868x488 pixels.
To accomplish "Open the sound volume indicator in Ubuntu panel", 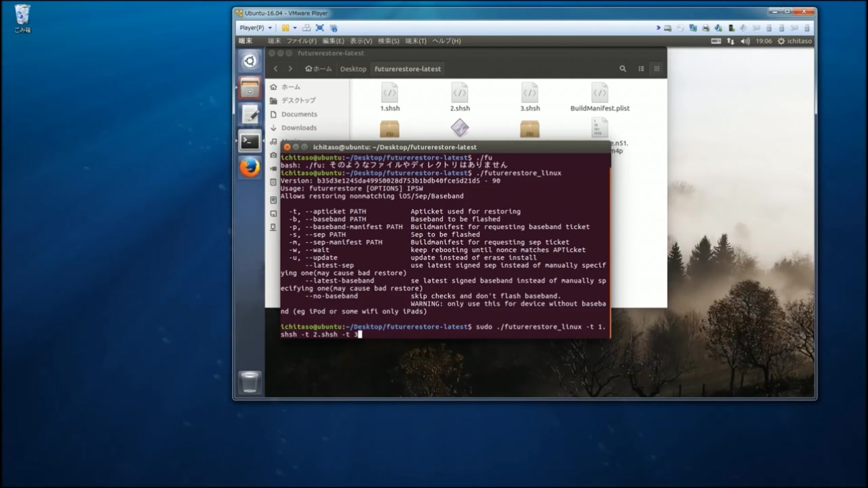I will click(x=745, y=41).
